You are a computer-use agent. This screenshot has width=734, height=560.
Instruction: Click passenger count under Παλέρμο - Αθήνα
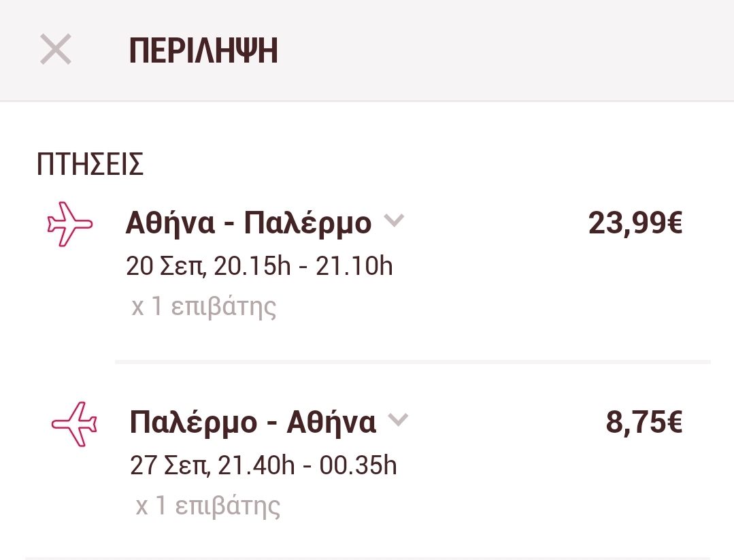point(208,506)
